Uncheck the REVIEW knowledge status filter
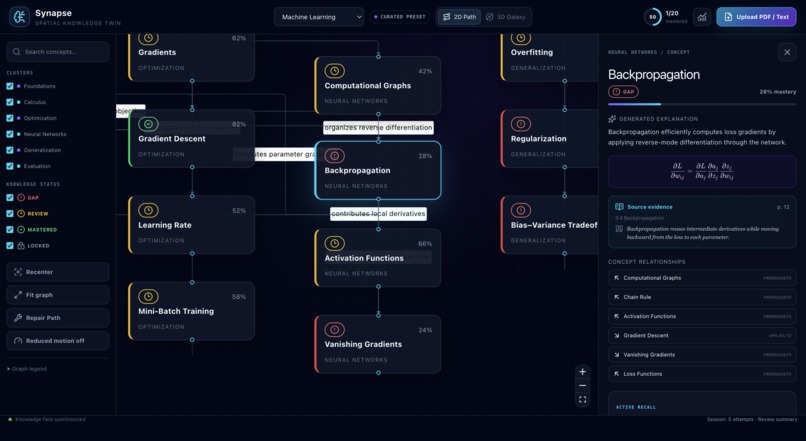This screenshot has width=806, height=441. click(x=10, y=213)
